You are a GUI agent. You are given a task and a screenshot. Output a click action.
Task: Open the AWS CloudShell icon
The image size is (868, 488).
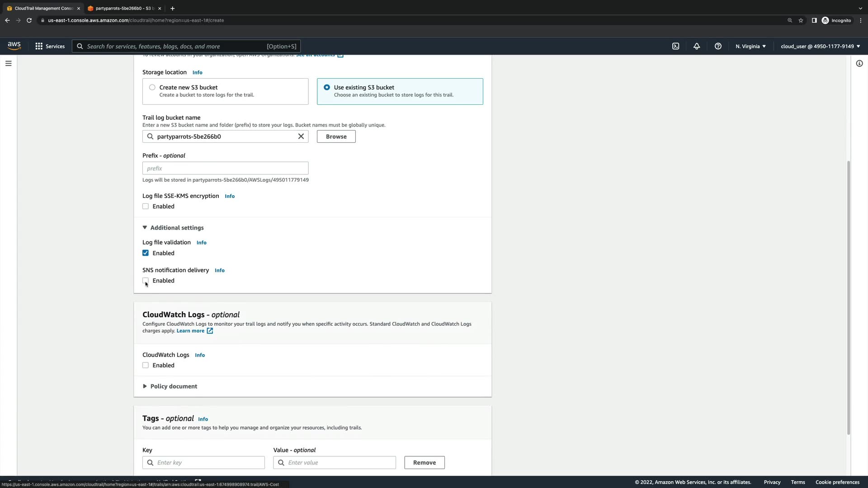[x=675, y=46]
